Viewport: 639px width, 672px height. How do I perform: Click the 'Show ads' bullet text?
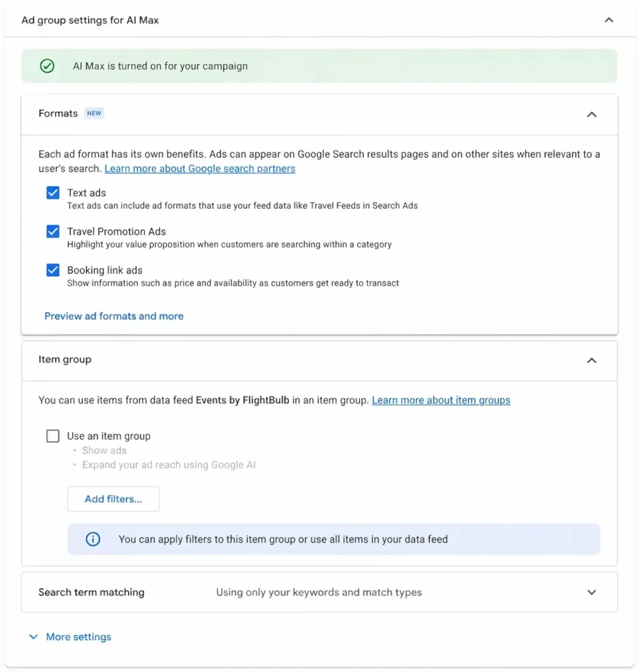tap(104, 450)
